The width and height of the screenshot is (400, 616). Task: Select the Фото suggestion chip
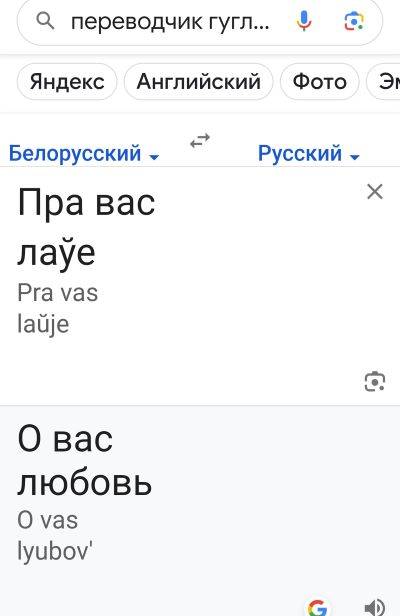[x=319, y=82]
